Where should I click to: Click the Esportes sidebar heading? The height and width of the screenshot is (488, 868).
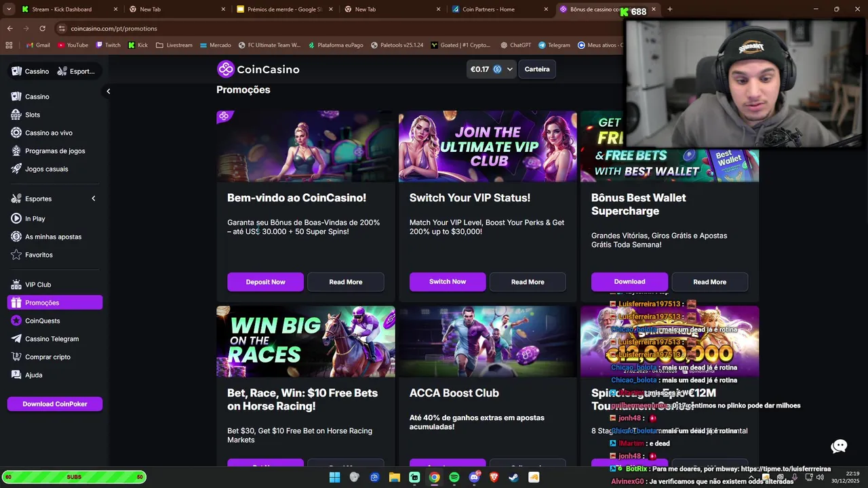(x=38, y=199)
